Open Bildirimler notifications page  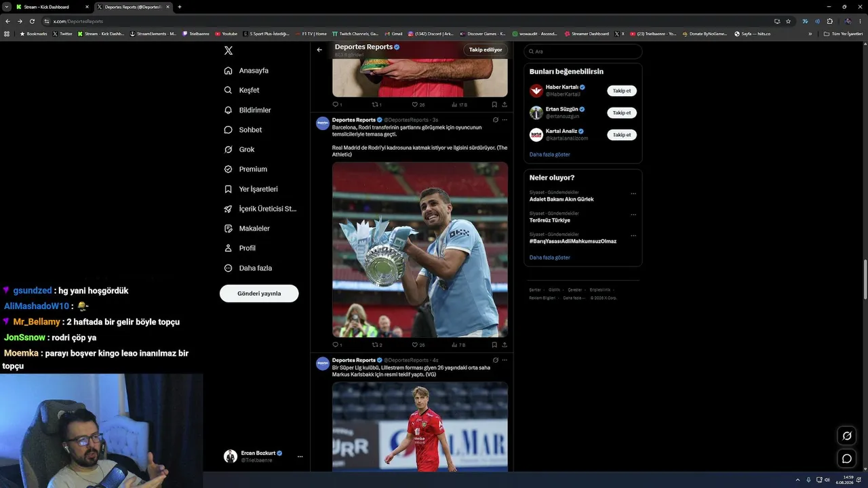pyautogui.click(x=248, y=110)
